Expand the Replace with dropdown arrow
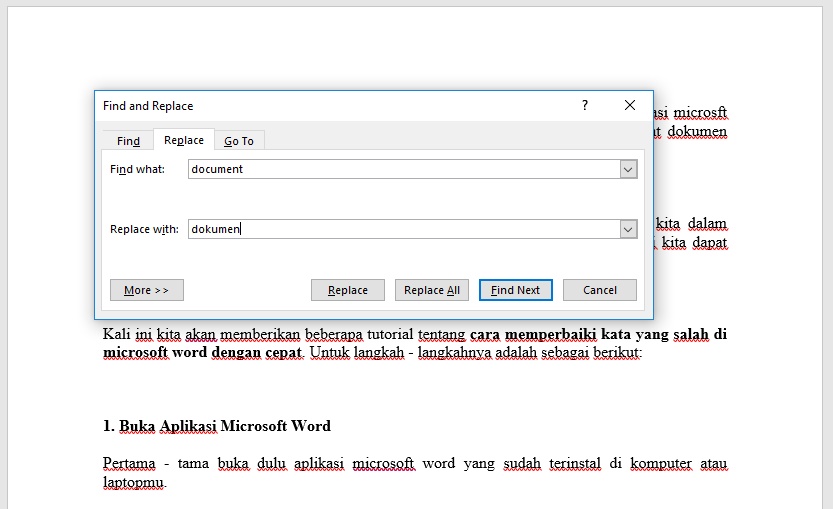This screenshot has height=509, width=833. click(628, 230)
